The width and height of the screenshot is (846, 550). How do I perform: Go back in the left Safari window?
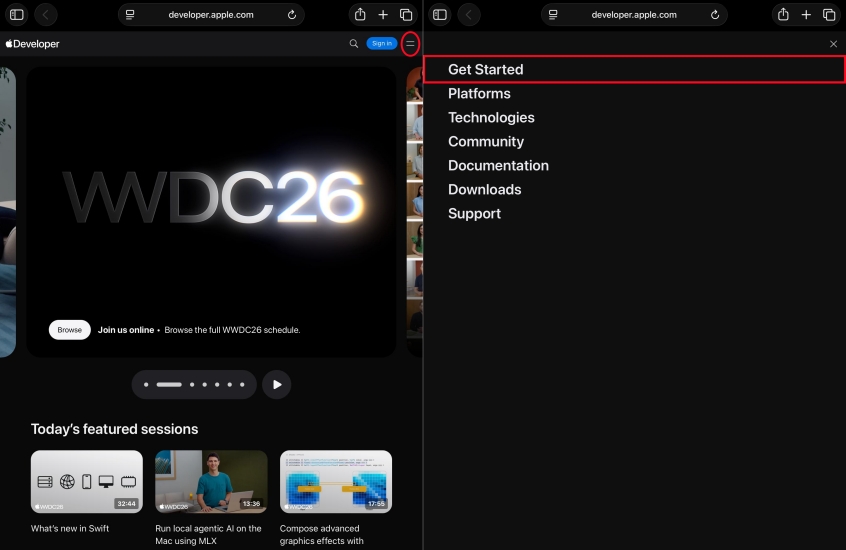click(46, 15)
